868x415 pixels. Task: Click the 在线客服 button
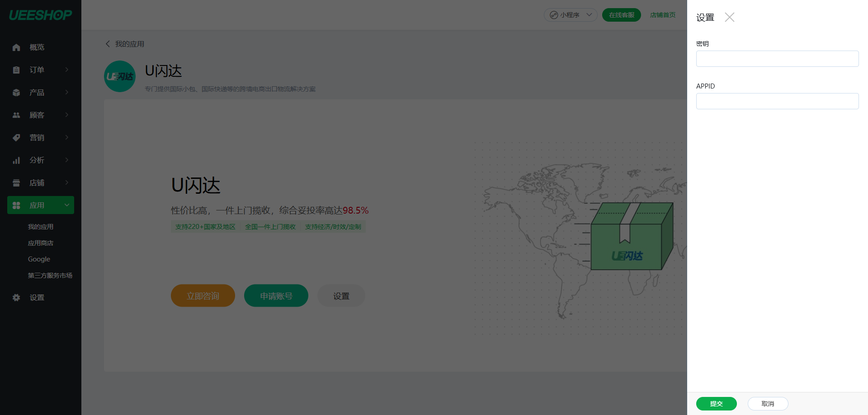(622, 15)
